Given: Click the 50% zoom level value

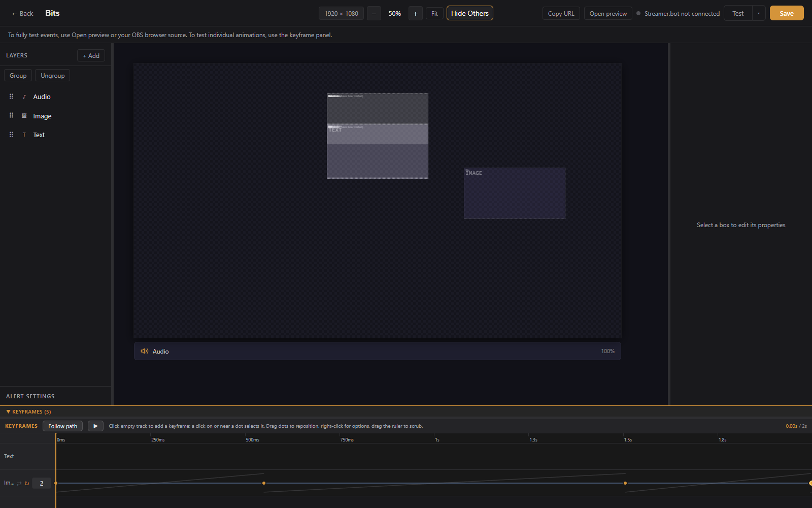Looking at the screenshot, I should pos(395,14).
